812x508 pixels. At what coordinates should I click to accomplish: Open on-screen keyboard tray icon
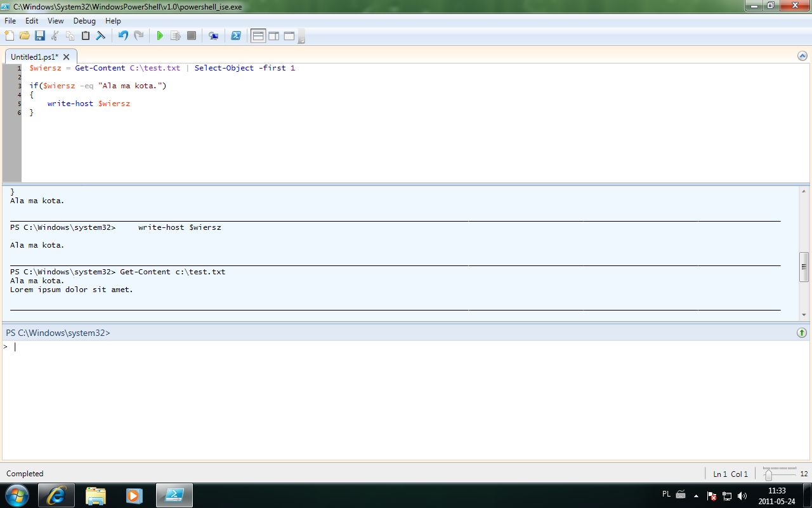tap(681, 494)
